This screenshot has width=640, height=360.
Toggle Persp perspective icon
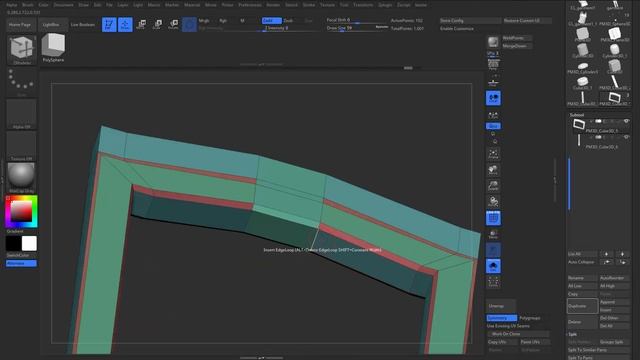point(493,65)
